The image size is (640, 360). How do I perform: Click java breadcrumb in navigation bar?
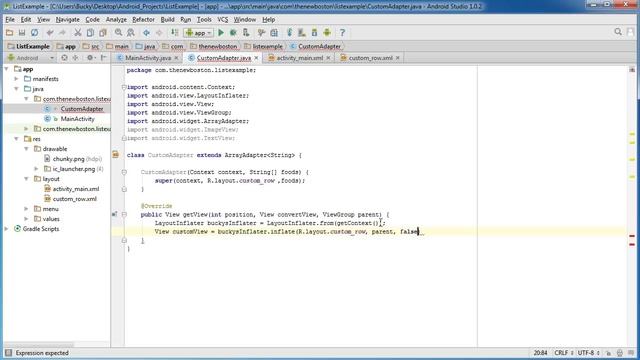pos(146,47)
